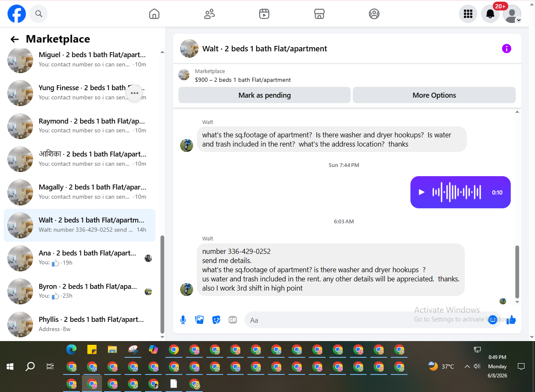Click the "6:03 AM" timestamp

pos(344,221)
